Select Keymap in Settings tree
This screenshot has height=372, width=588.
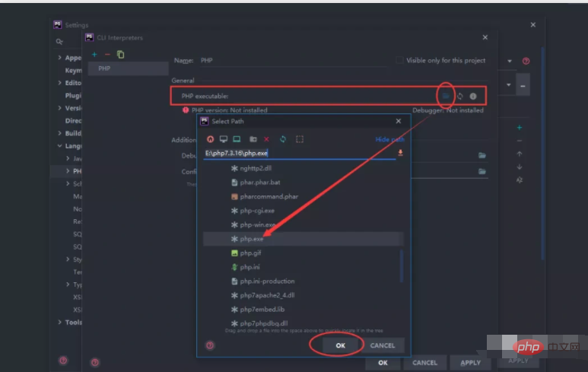(73, 70)
